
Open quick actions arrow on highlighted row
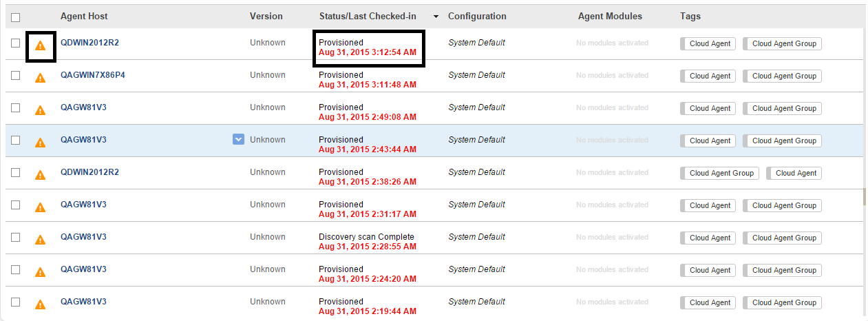238,139
